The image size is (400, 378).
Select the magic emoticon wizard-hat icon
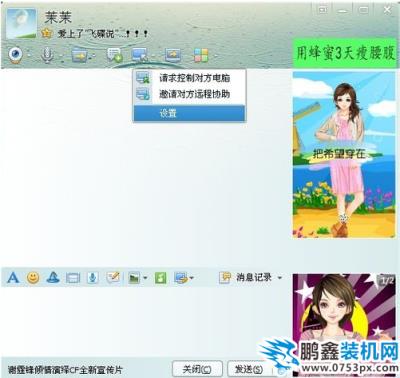click(x=53, y=277)
